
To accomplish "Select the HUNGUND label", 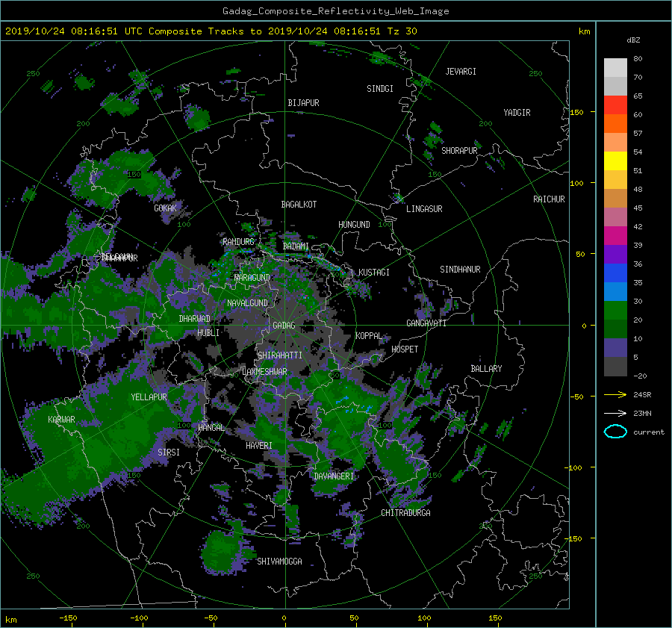I will (354, 225).
